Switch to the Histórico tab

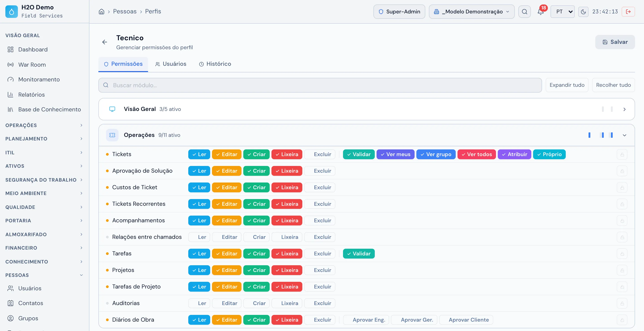[x=215, y=64]
